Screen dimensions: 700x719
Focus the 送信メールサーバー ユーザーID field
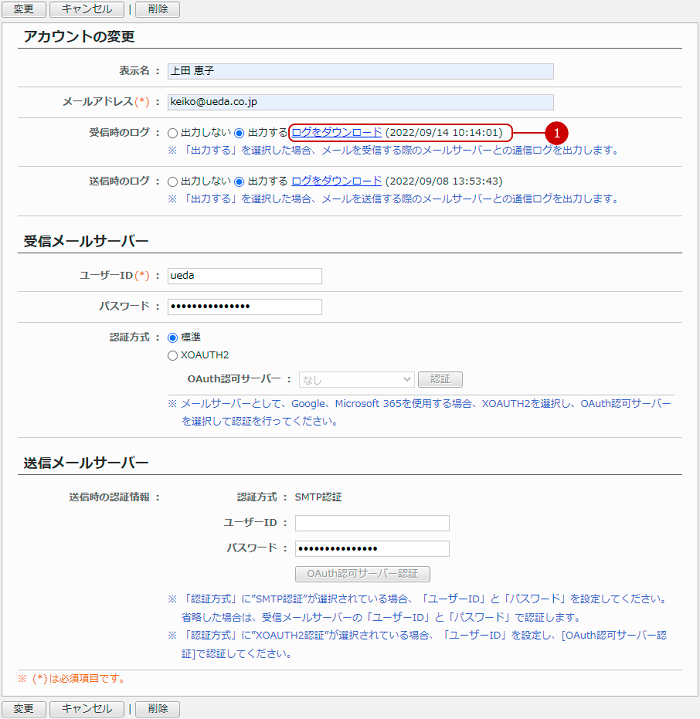click(x=372, y=523)
